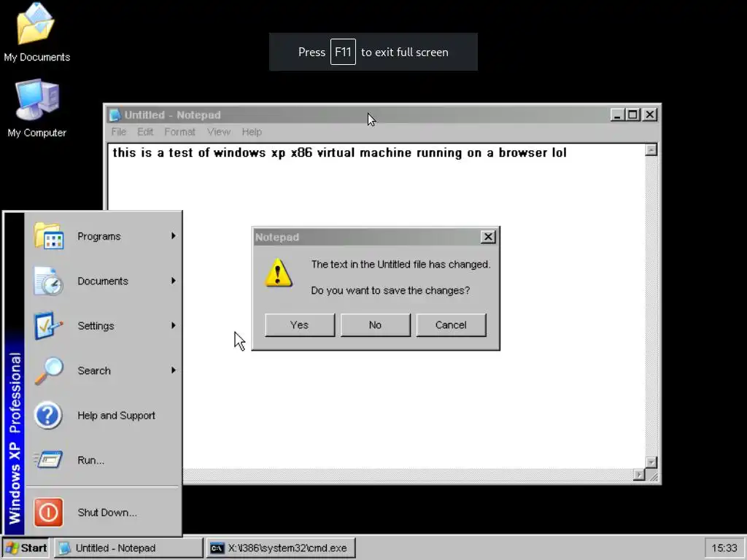Click the Search magnifier icon in Start menu
This screenshot has width=747, height=560.
(x=49, y=370)
